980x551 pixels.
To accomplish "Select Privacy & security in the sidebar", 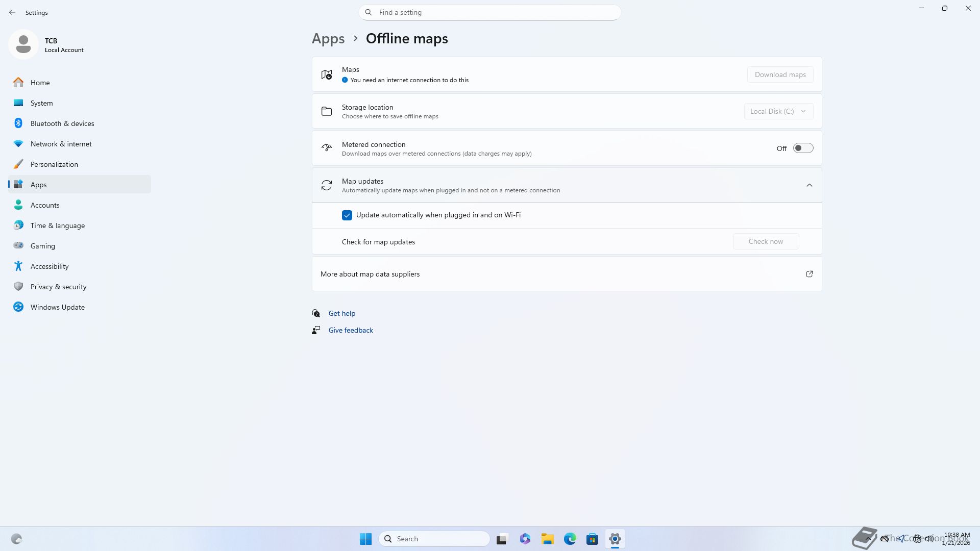I will tap(58, 287).
